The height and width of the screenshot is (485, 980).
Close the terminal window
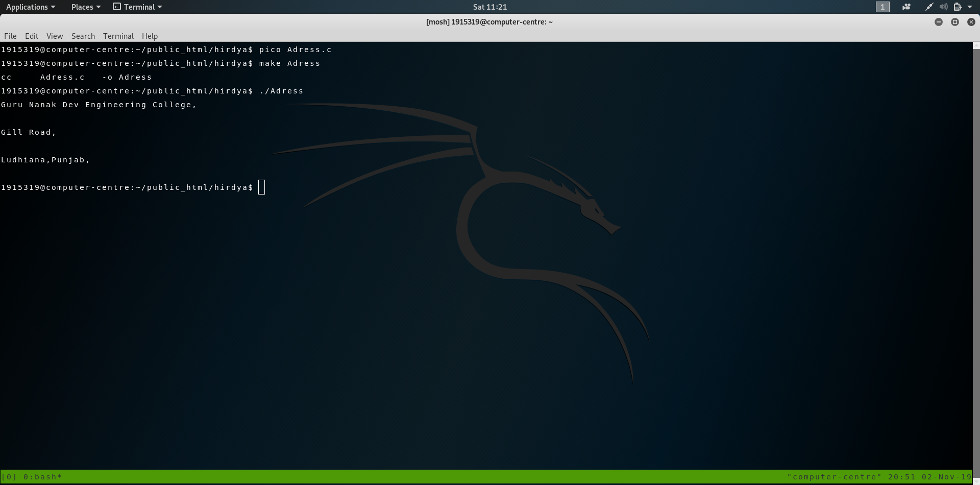coord(971,22)
